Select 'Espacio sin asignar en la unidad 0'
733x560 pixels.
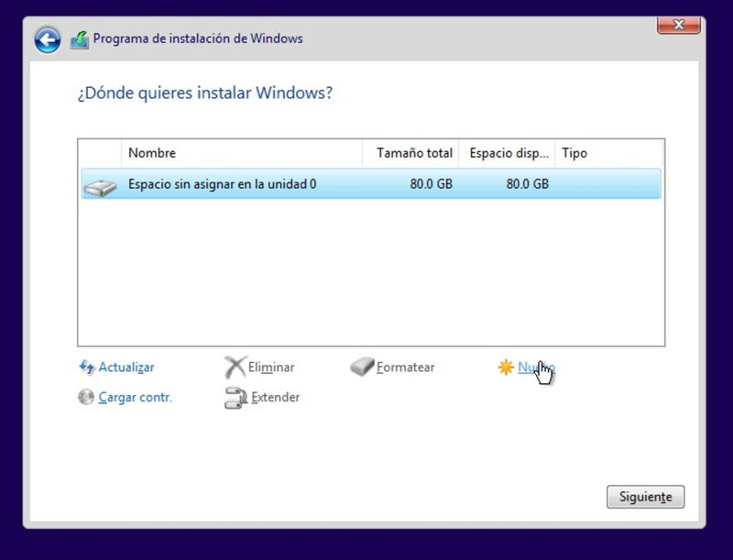pyautogui.click(x=371, y=183)
